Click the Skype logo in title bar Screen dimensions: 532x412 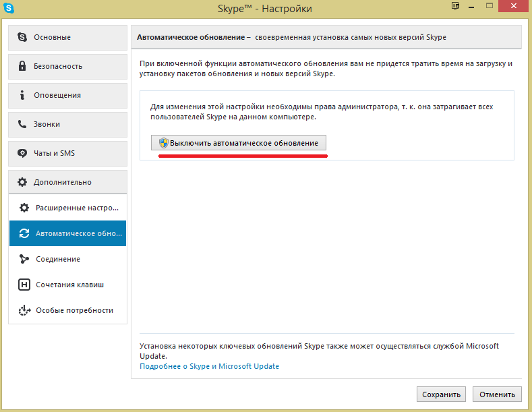coord(9,8)
